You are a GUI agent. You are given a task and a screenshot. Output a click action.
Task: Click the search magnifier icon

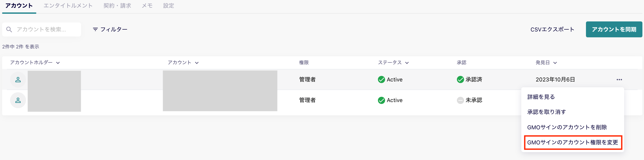(x=9, y=29)
